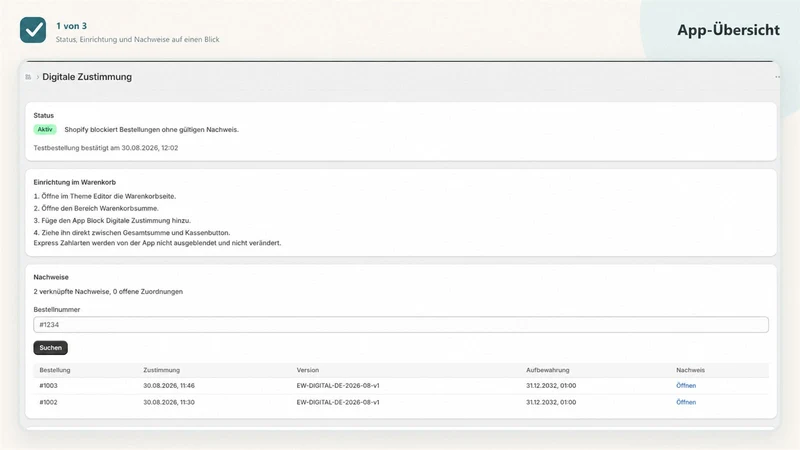
Task: Click version EW-DIGITAL-DE-2026-08-v1 in row #1003
Action: [338, 386]
